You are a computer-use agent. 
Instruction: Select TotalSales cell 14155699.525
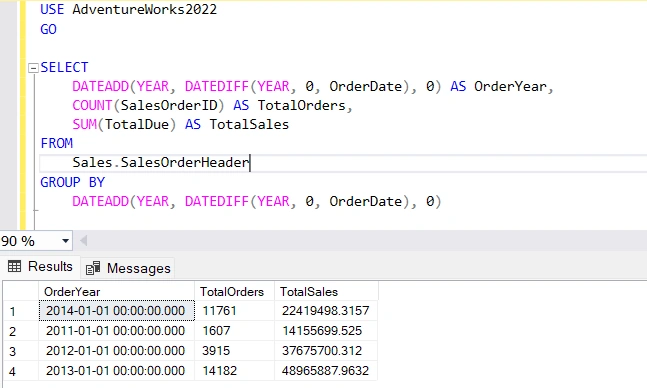(x=326, y=331)
